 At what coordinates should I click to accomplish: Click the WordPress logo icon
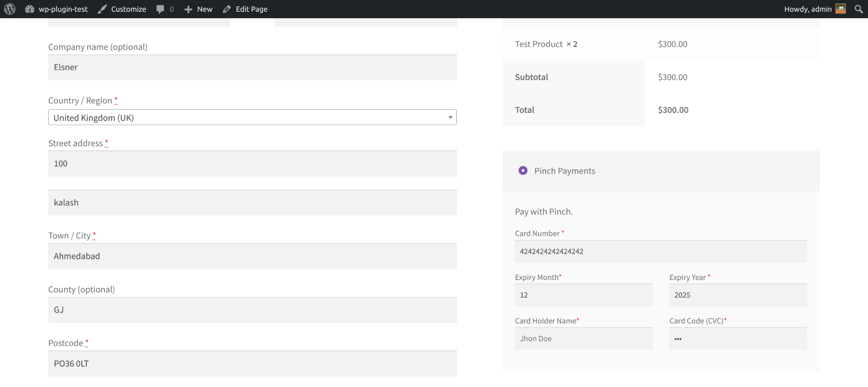point(10,9)
